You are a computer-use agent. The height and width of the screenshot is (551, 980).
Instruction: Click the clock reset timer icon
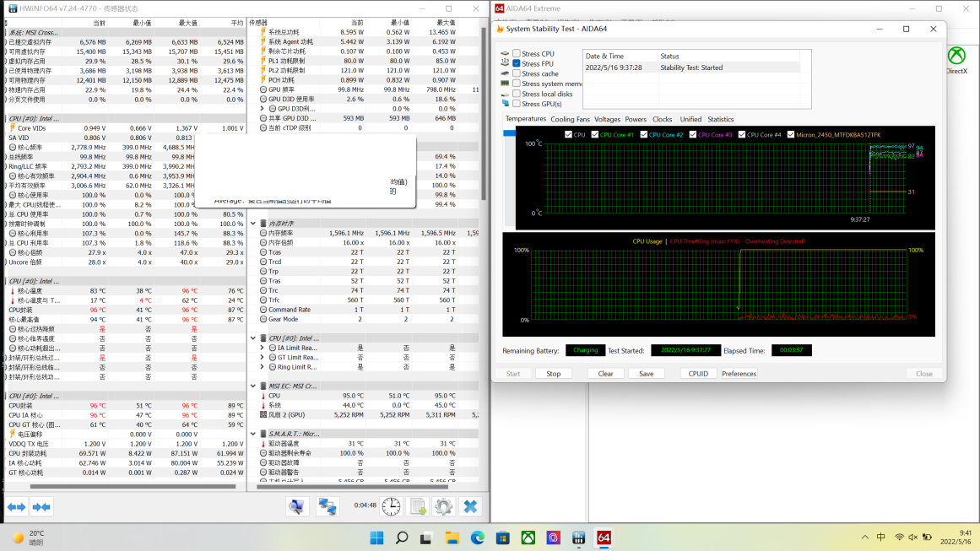click(391, 506)
